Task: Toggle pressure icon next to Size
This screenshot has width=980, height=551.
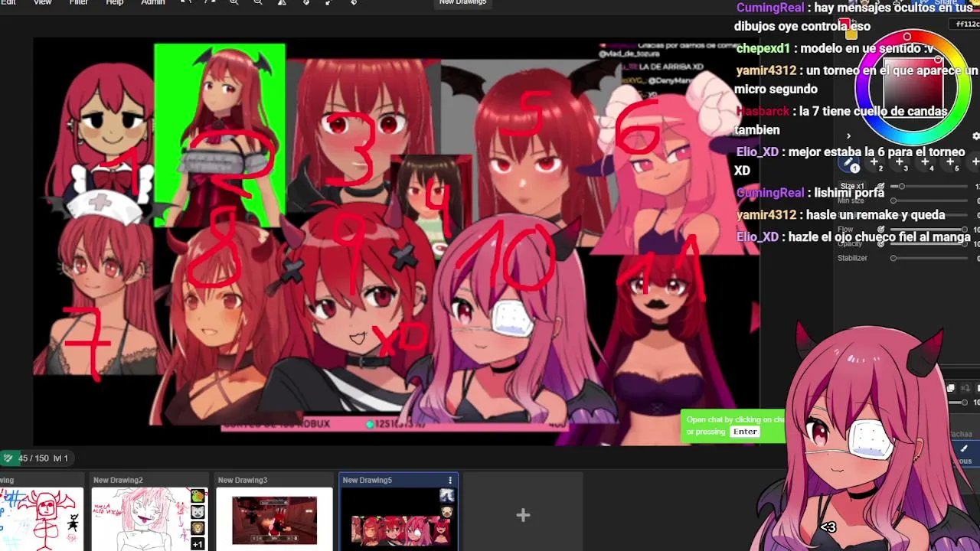Action: [x=880, y=187]
